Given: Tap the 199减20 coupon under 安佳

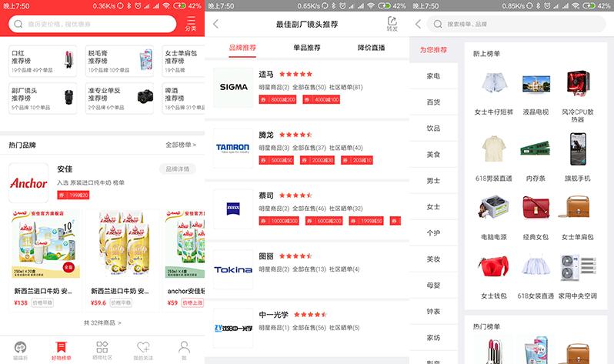Looking at the screenshot, I should coord(73,195).
